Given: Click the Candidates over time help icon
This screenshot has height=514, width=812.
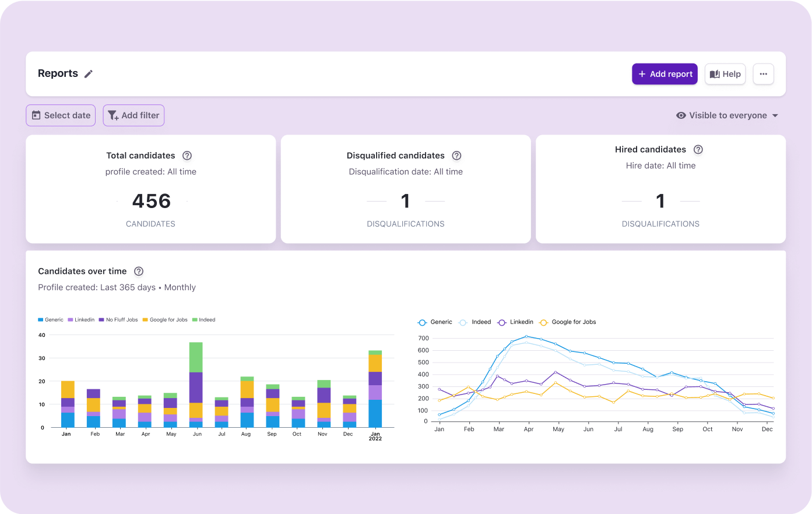Looking at the screenshot, I should tap(139, 272).
